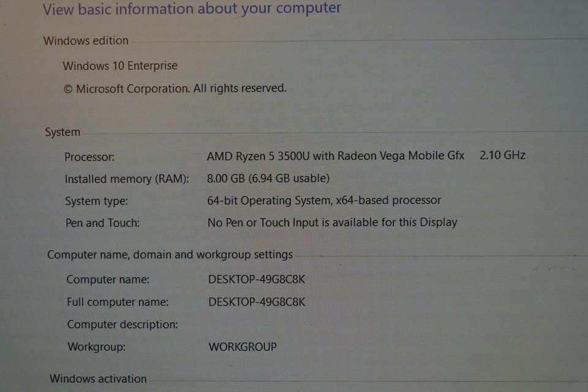Click the '8.00 GB (6.94 GB usable)' value
Screen dimensions: 588x392
tap(268, 178)
